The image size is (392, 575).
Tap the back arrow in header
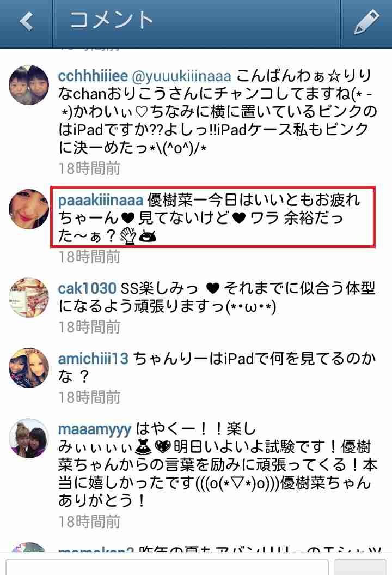click(26, 21)
